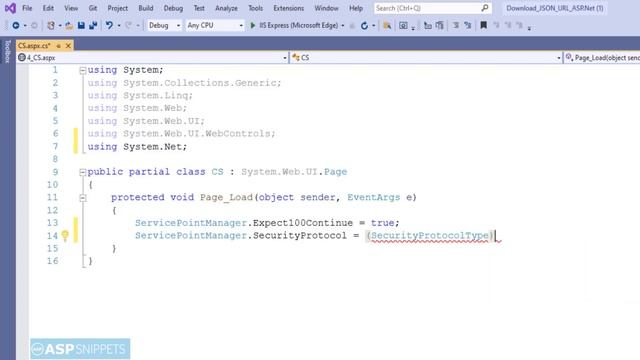Click the grayed Redo icon
This screenshot has width=640, height=360.
pos(128,25)
